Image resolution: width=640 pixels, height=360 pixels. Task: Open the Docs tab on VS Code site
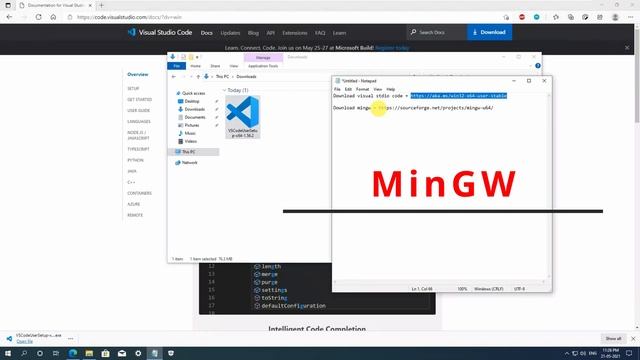(207, 33)
